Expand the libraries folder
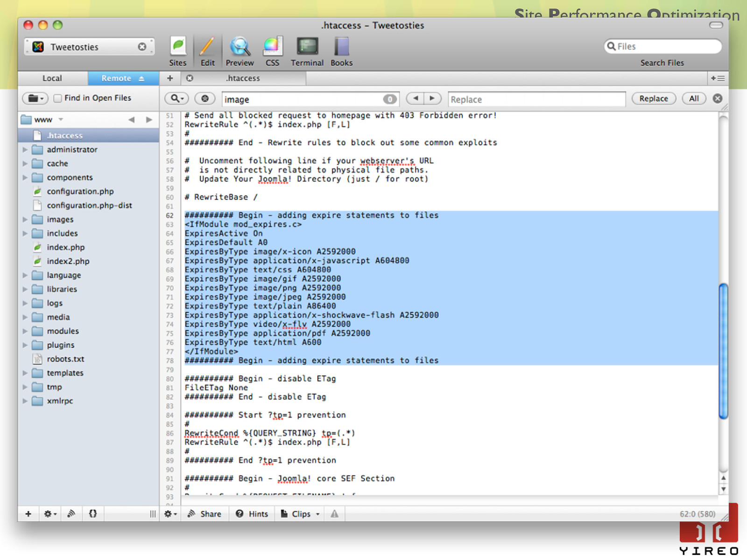The height and width of the screenshot is (560, 747). pos(25,289)
